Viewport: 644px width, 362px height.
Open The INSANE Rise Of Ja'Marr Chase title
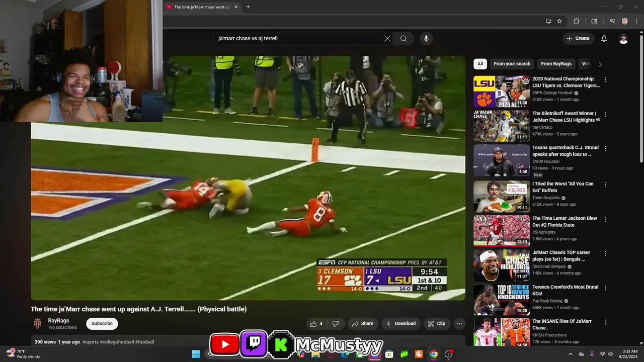tap(562, 324)
